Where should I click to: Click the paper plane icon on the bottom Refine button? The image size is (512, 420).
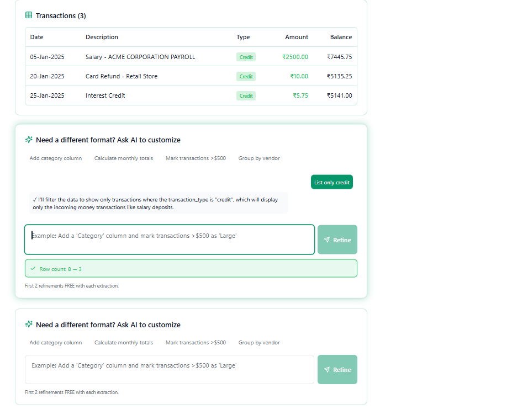click(x=326, y=369)
